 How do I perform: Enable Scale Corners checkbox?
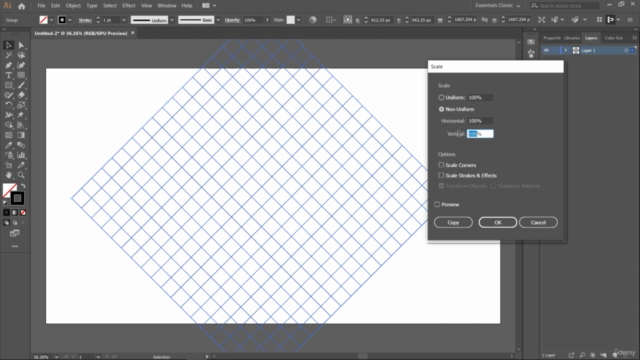[x=441, y=165]
